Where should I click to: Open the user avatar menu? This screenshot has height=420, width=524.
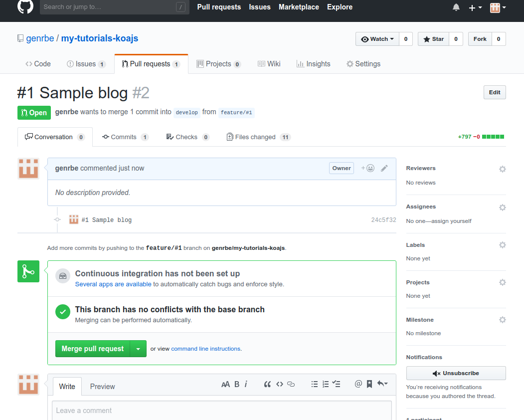(498, 7)
